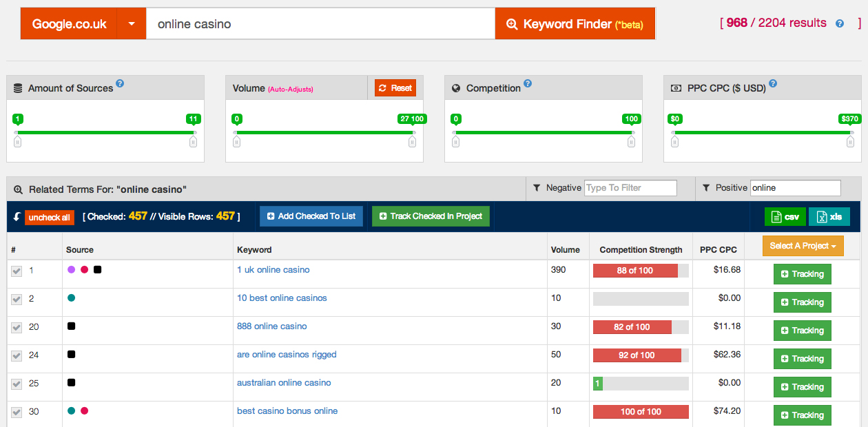
Task: Open the australian online casino link
Action: click(x=284, y=383)
